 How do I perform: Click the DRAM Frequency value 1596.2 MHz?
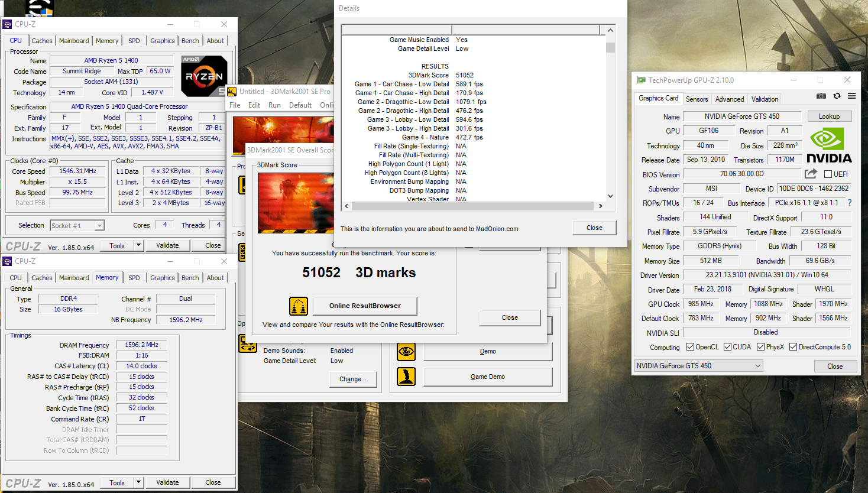142,345
